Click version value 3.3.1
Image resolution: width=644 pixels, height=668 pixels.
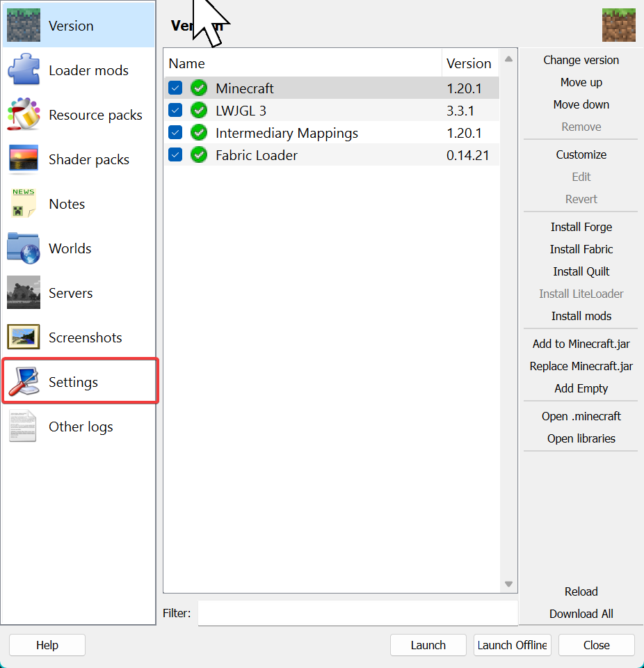tap(460, 111)
